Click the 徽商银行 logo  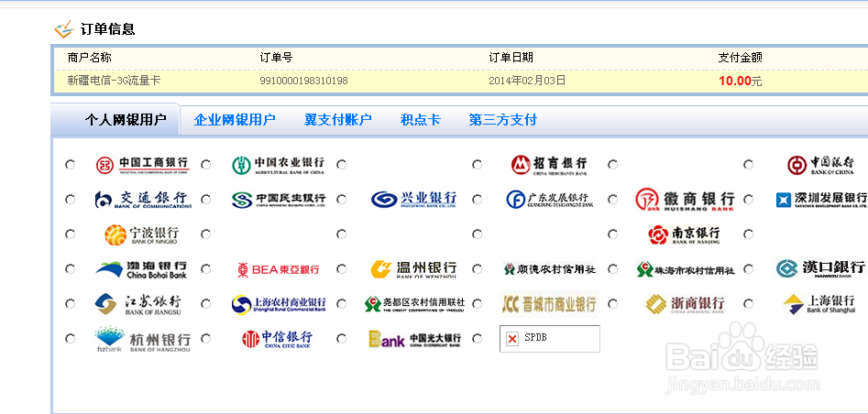pyautogui.click(x=685, y=200)
